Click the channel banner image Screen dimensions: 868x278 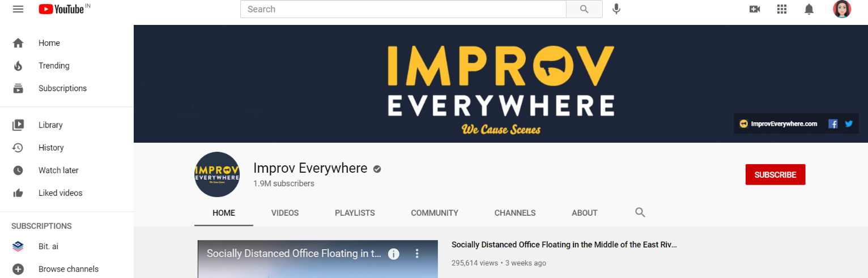click(501, 84)
